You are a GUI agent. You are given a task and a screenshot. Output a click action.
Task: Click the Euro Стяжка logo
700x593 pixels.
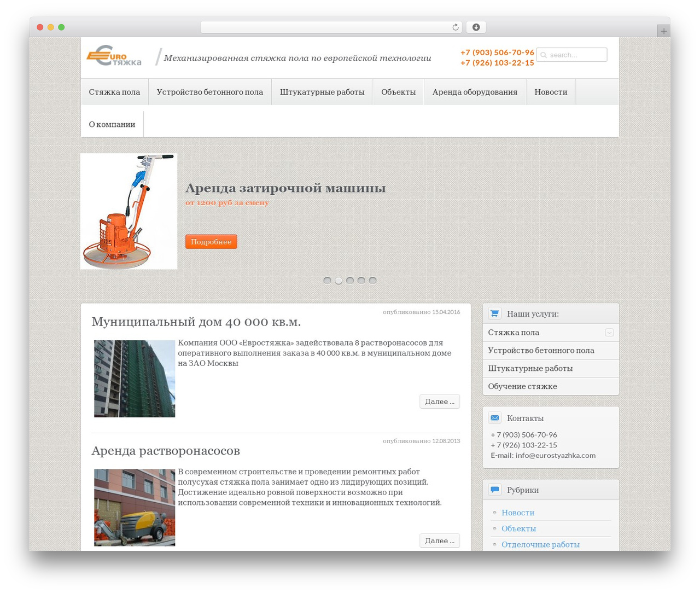[x=114, y=55]
